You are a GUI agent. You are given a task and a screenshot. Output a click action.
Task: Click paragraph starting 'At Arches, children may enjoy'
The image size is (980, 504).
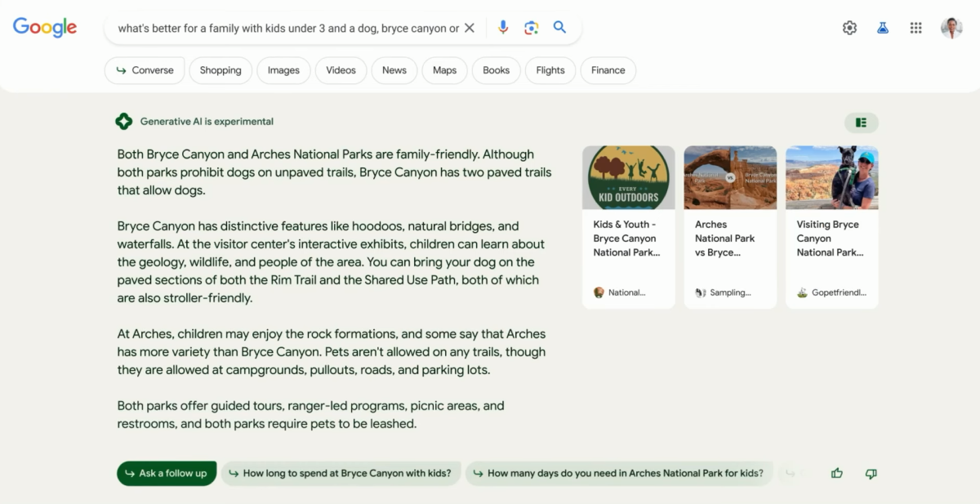click(x=332, y=352)
